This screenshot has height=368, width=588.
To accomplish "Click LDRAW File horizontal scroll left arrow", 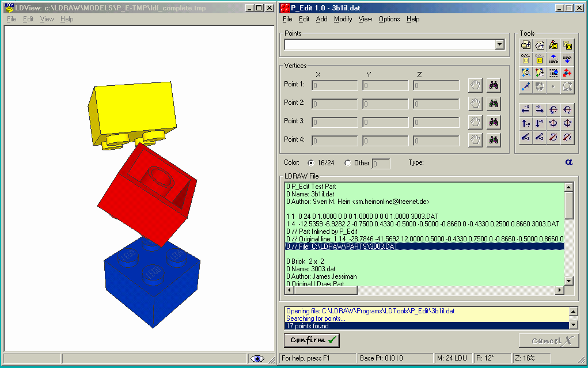I will [x=289, y=290].
